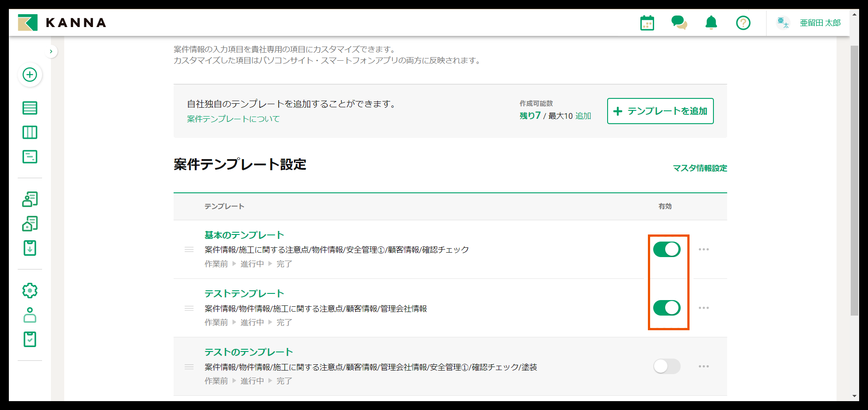Switch to board view icon in sidebar
This screenshot has width=868, height=410.
[x=30, y=132]
